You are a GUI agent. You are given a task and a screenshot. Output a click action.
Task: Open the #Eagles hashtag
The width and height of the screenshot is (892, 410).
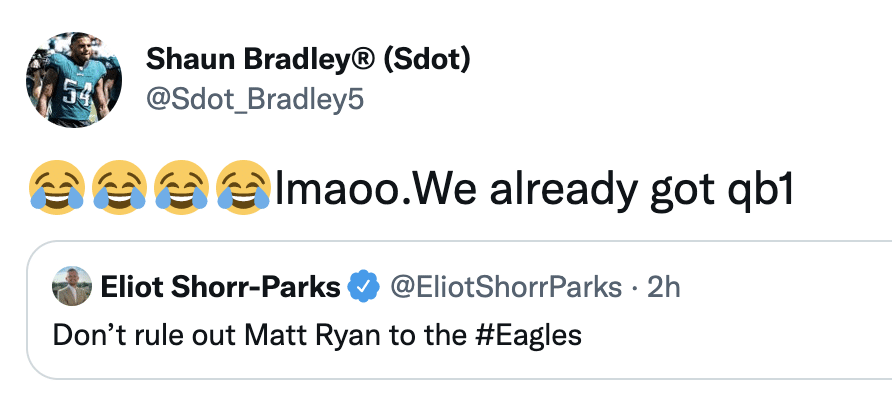coord(528,336)
